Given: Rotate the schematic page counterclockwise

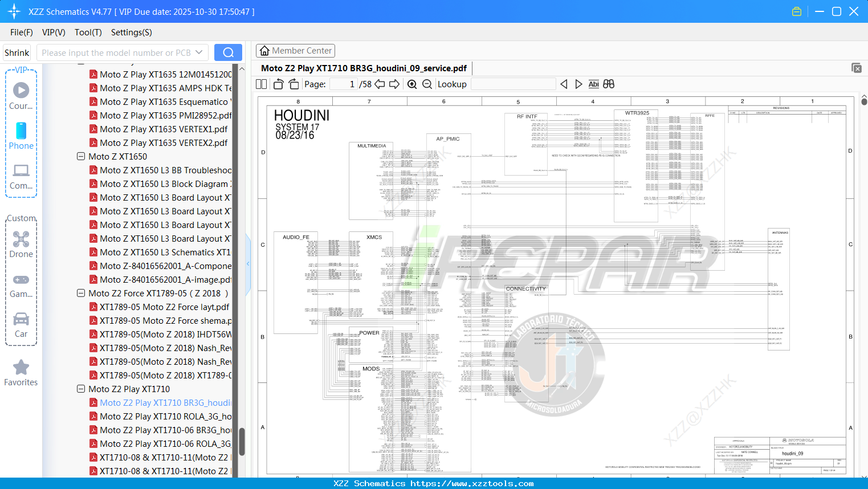Looking at the screenshot, I should click(278, 84).
